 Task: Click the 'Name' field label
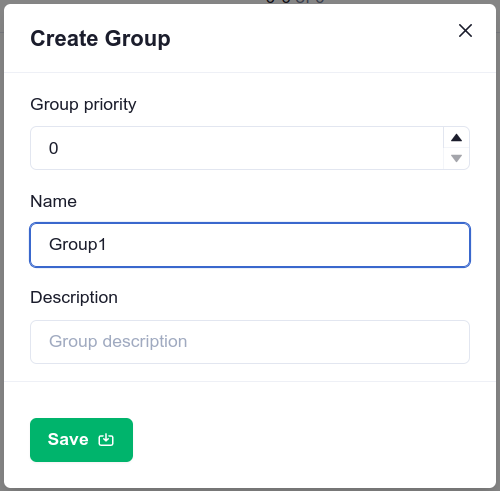(x=53, y=201)
